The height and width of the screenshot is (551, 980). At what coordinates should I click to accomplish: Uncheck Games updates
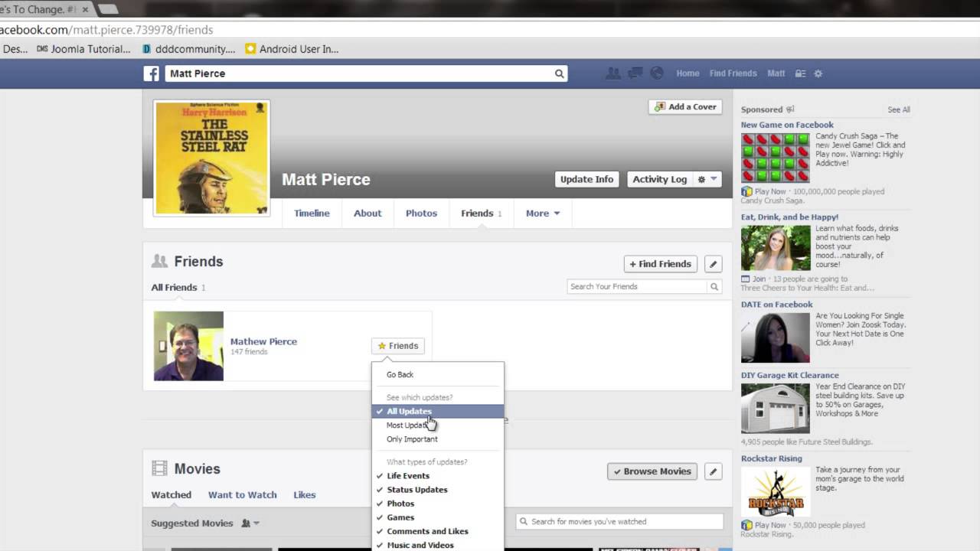click(x=438, y=517)
